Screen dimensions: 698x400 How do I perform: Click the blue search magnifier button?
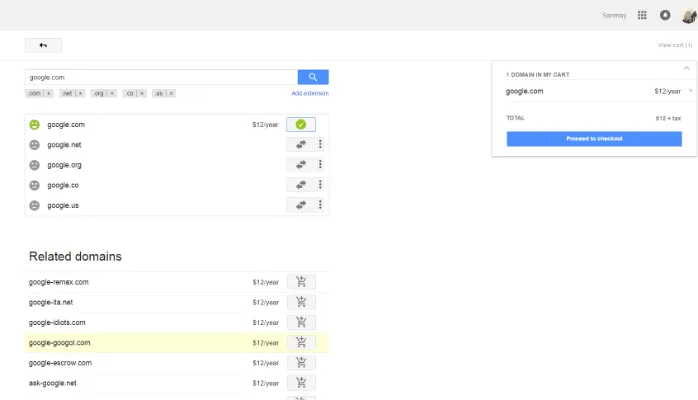(x=313, y=77)
